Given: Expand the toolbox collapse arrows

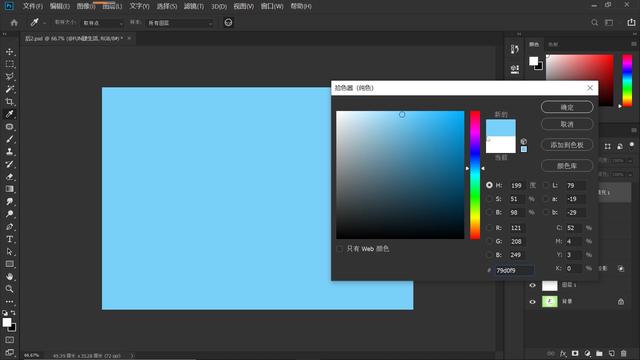Looking at the screenshot, I should [4, 34].
